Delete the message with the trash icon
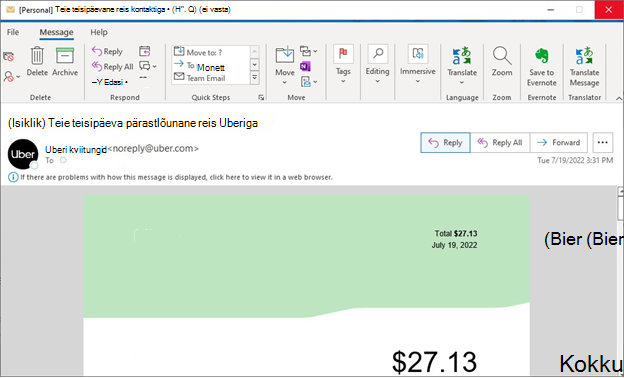624x378 pixels. click(x=37, y=62)
